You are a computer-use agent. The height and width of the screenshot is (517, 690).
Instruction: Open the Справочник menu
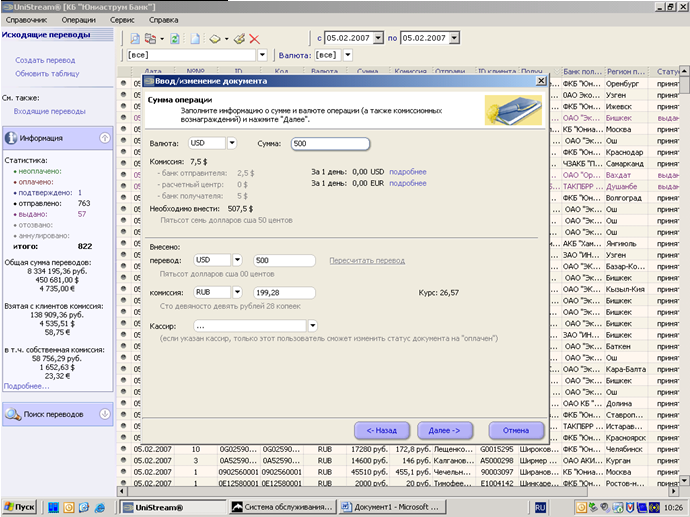[27, 20]
